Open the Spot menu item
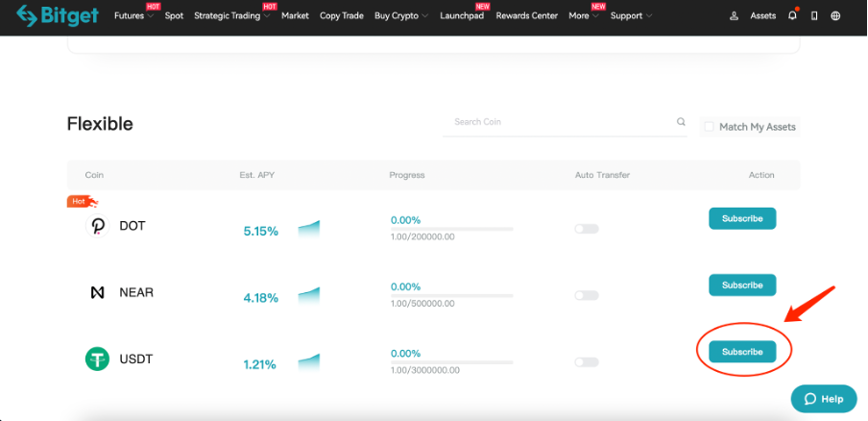Viewport: 868px width, 421px height. click(x=174, y=16)
